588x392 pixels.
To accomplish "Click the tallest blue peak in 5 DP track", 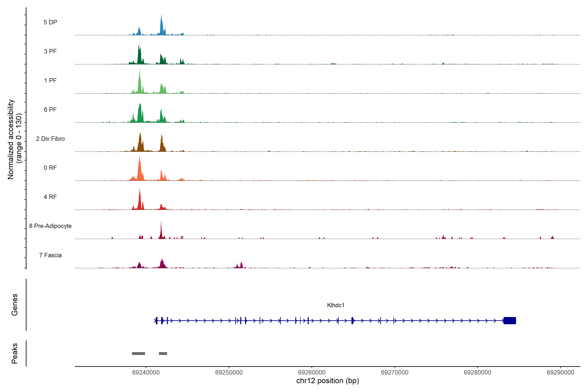I will 162,26.
